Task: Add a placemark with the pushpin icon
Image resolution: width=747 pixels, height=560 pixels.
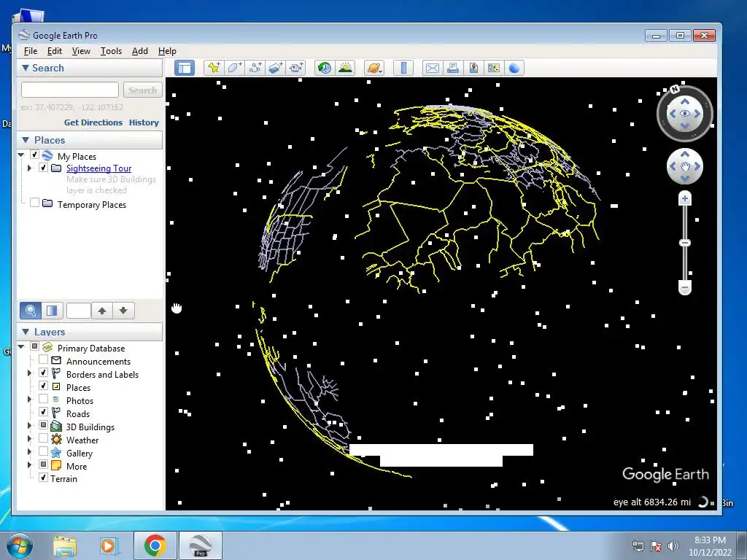Action: click(214, 68)
